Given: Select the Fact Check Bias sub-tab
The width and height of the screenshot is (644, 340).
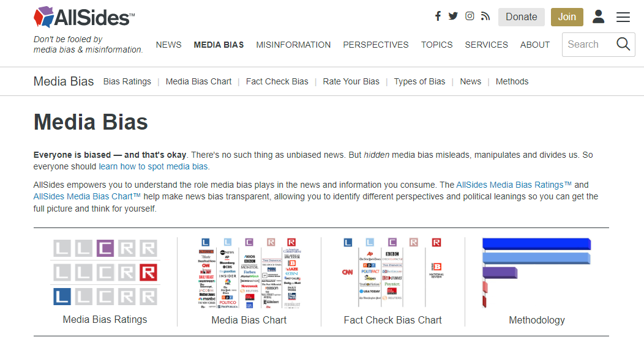Looking at the screenshot, I should point(277,81).
